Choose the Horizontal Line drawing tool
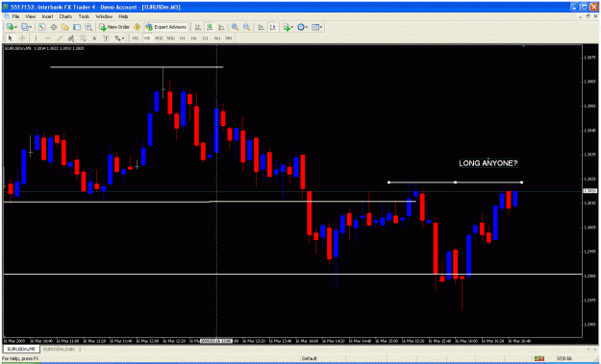Viewport: 601px width, 364px height. 48,38
